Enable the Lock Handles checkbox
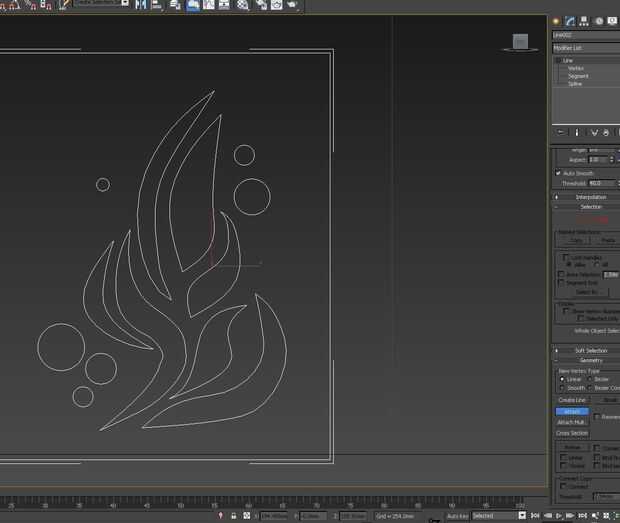 [565, 257]
